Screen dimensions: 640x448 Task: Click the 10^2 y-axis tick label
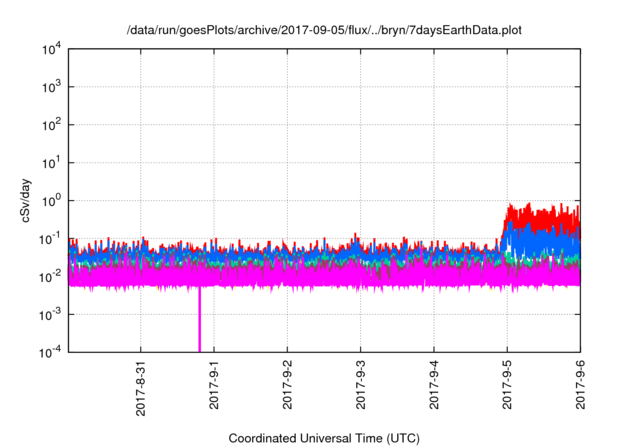[51, 125]
